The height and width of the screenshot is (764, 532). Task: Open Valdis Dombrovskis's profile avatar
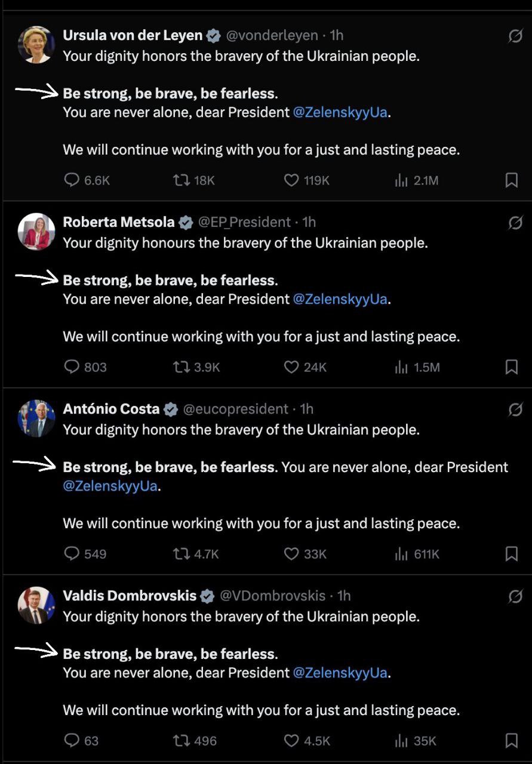[36, 605]
